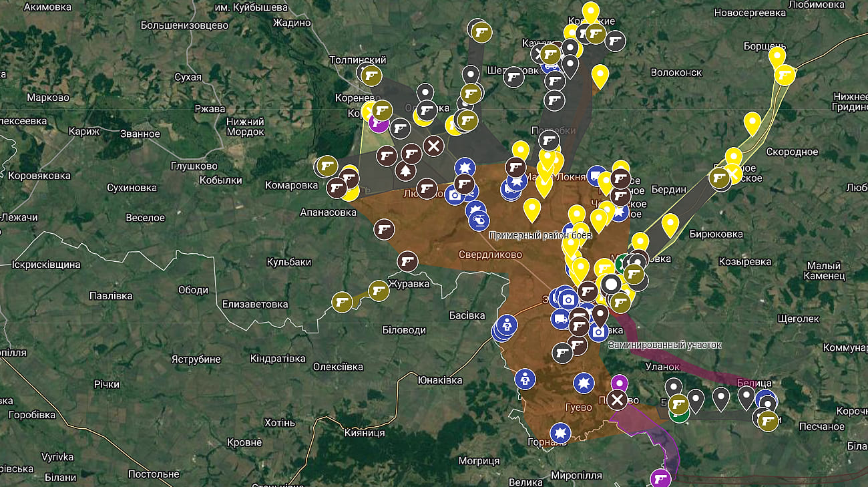This screenshot has width=868, height=487.
Task: Open the purple gun marker below Миропілля
Action: (x=660, y=478)
